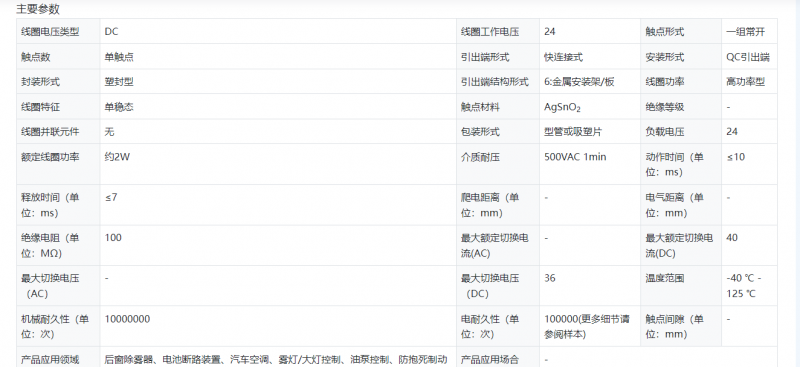Click the 500VAC 1min dielectric value
The image size is (800, 367).
point(575,157)
